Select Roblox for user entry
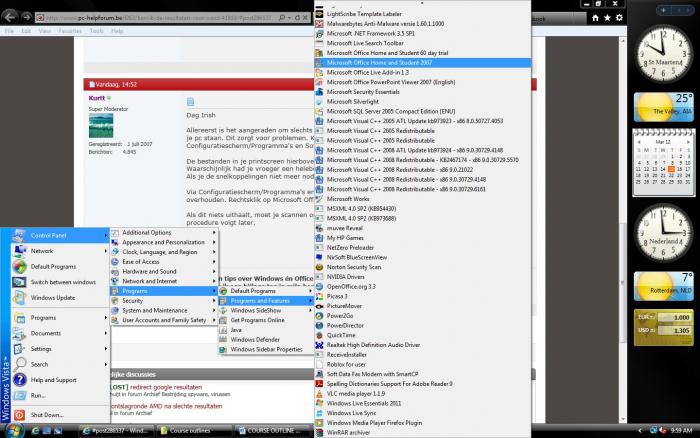 (422, 364)
